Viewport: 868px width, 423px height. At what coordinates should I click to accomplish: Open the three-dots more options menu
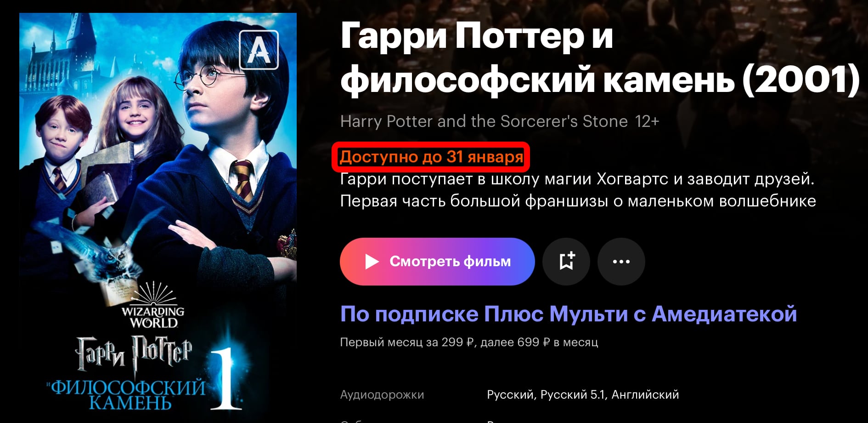click(x=621, y=262)
